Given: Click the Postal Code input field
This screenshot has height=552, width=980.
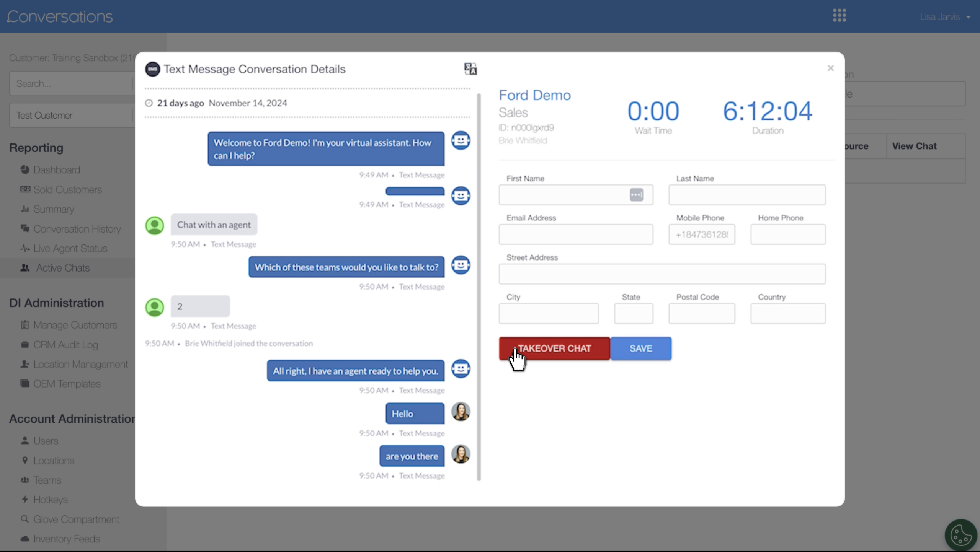Looking at the screenshot, I should coord(702,314).
